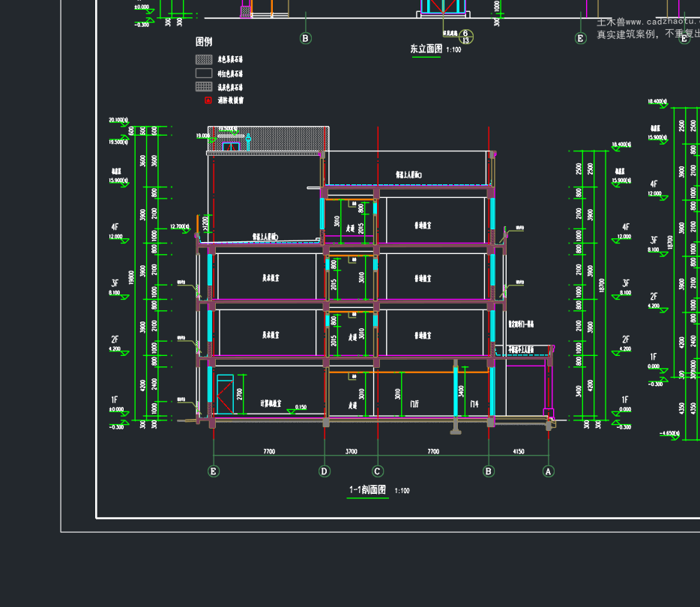
Task: Click the detail index bubble 6/13
Action: pos(465,37)
